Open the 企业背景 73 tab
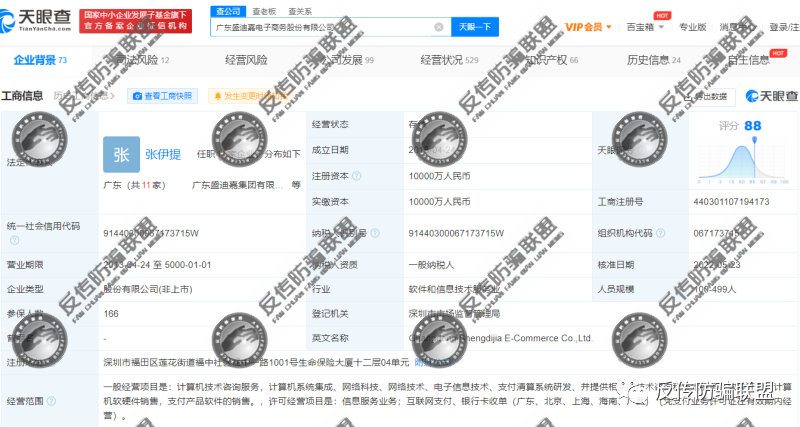The height and width of the screenshot is (427, 800). click(x=40, y=60)
